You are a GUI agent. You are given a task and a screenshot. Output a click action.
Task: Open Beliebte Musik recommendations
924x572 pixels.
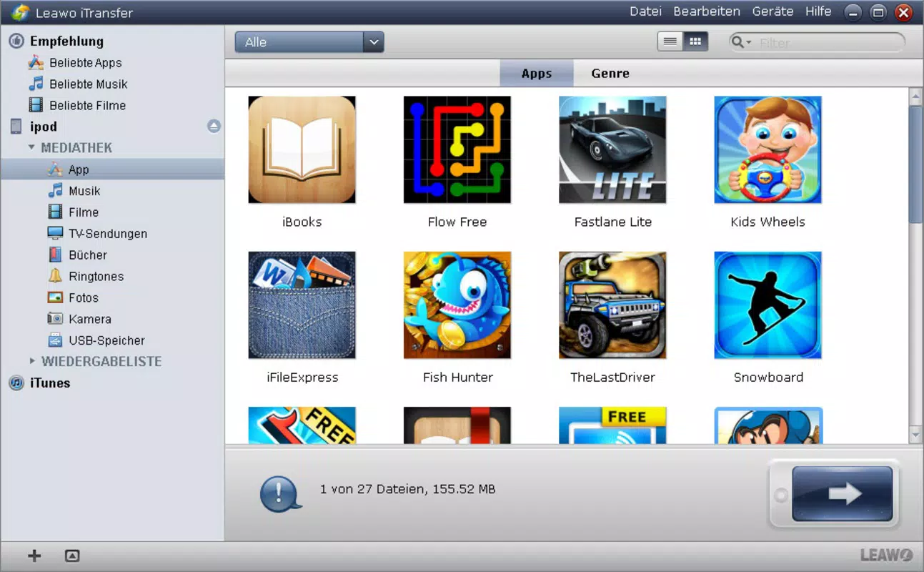coord(88,84)
